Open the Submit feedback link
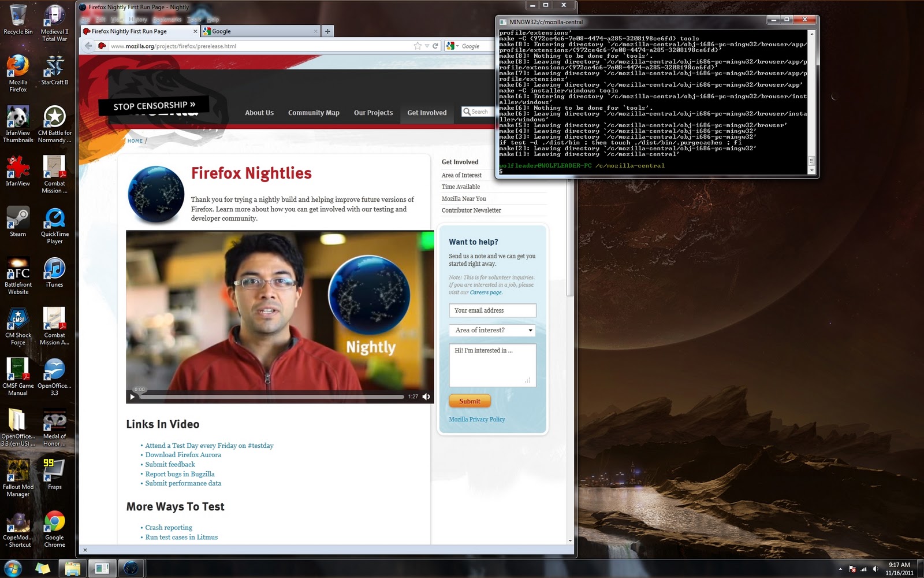 [170, 464]
